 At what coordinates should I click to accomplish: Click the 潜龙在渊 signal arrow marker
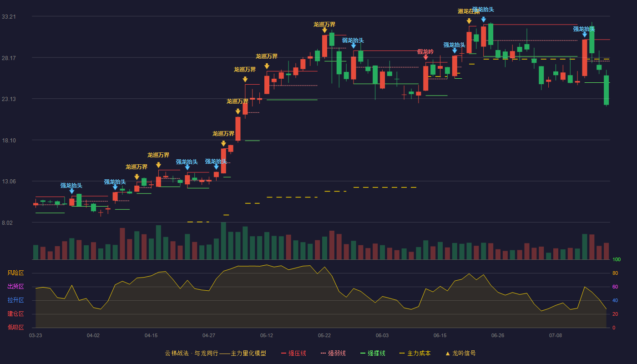pyautogui.click(x=469, y=21)
